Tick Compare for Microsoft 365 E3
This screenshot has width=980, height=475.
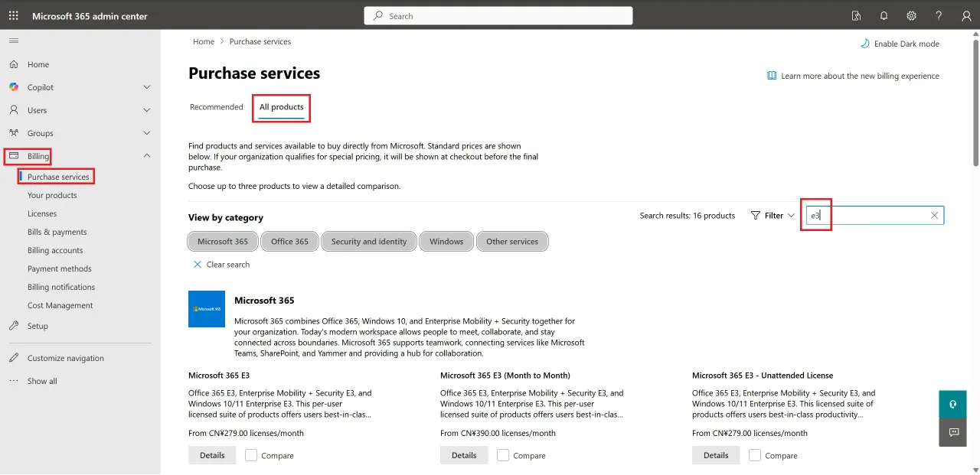click(251, 455)
